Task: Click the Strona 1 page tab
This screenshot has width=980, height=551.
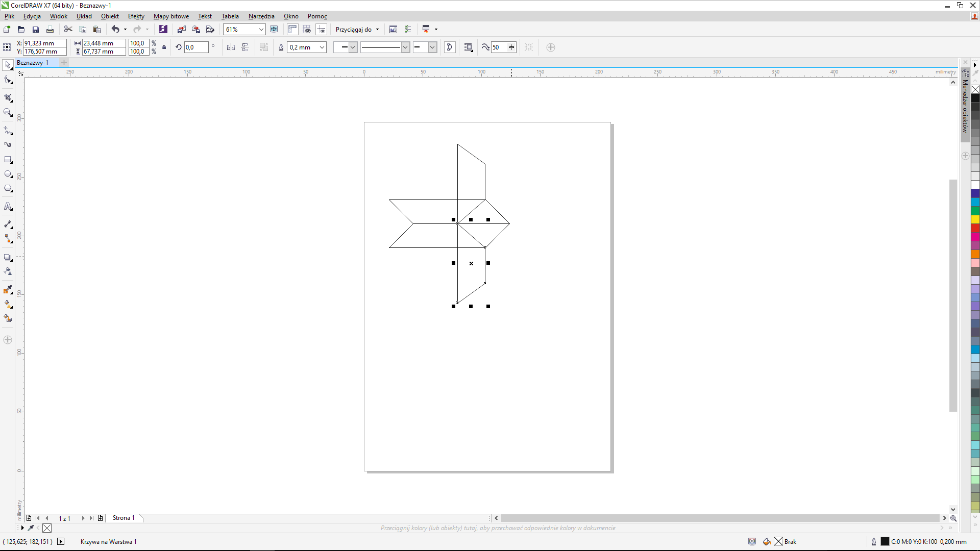Action: pyautogui.click(x=124, y=518)
